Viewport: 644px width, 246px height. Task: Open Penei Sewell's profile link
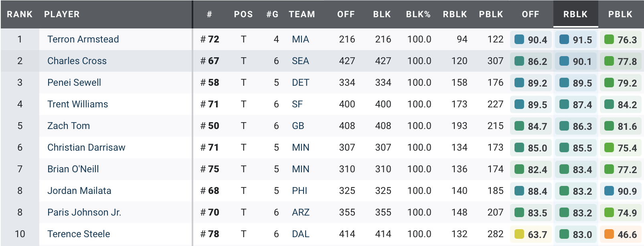click(x=74, y=83)
